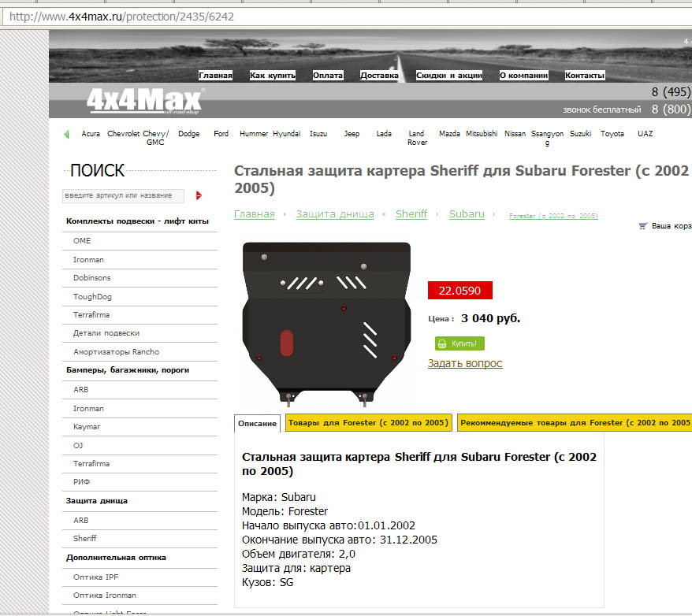Click the Subaru breadcrumb link
Image resolution: width=692 pixels, height=616 pixels.
coord(467,214)
